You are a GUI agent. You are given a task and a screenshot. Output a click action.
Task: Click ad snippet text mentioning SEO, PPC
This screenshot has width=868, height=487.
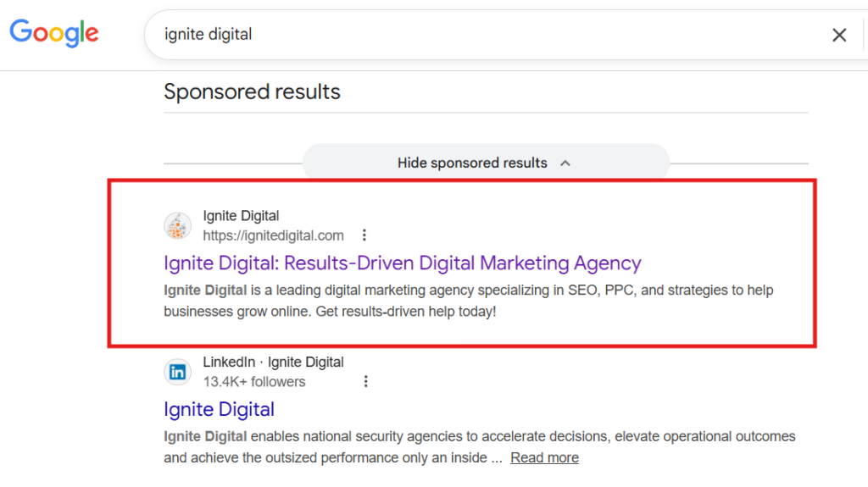click(509, 291)
